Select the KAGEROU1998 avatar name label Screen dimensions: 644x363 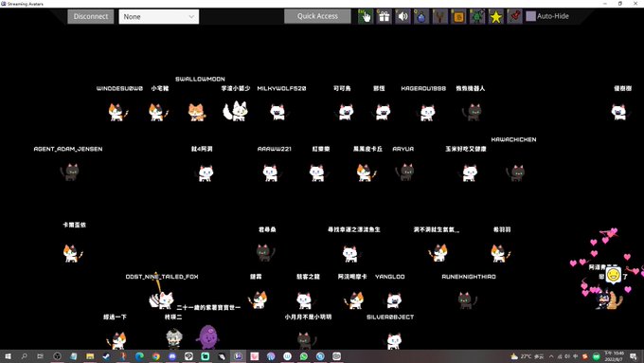(423, 88)
